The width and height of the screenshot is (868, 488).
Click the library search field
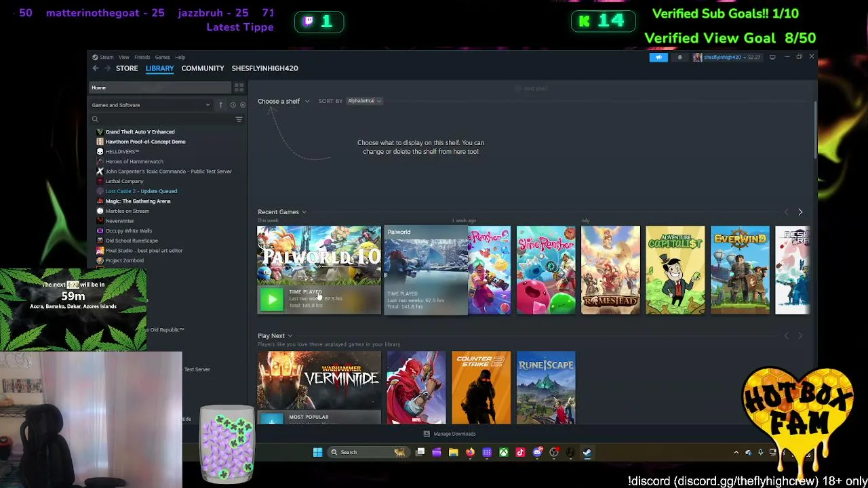[x=162, y=119]
